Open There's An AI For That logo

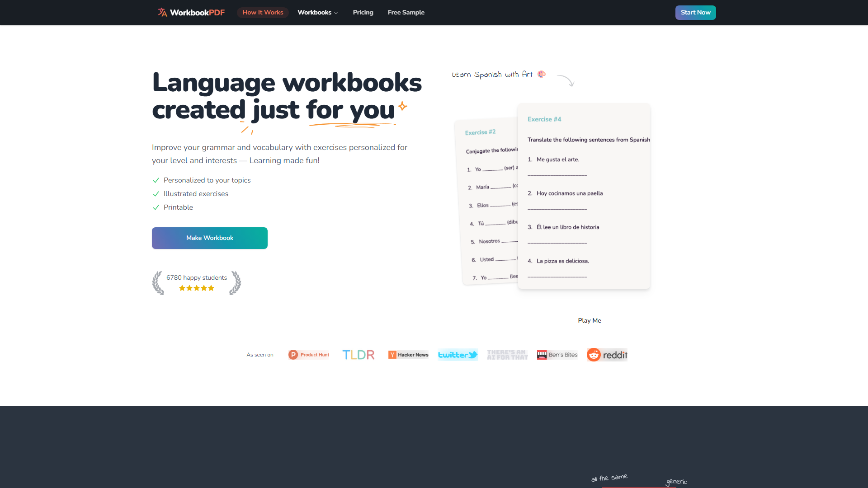(x=507, y=355)
